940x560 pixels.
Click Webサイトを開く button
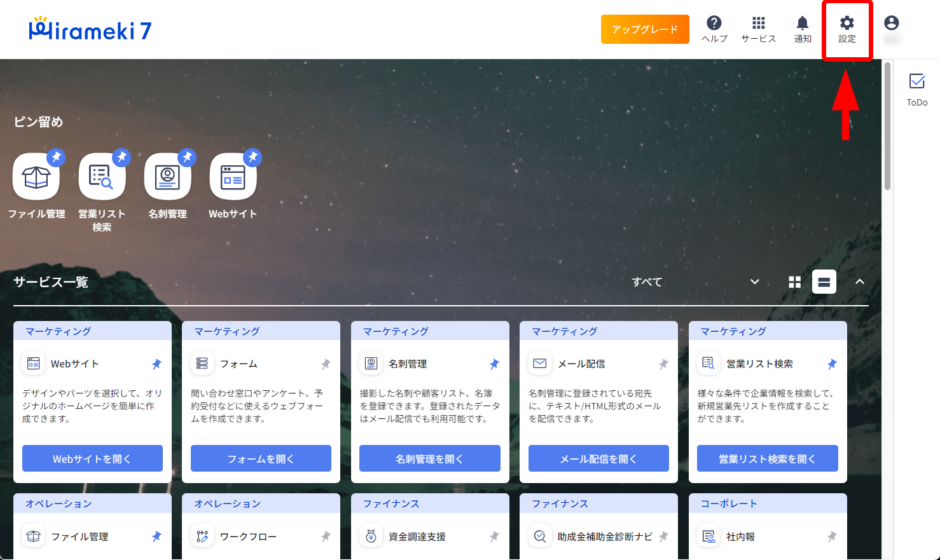[92, 458]
